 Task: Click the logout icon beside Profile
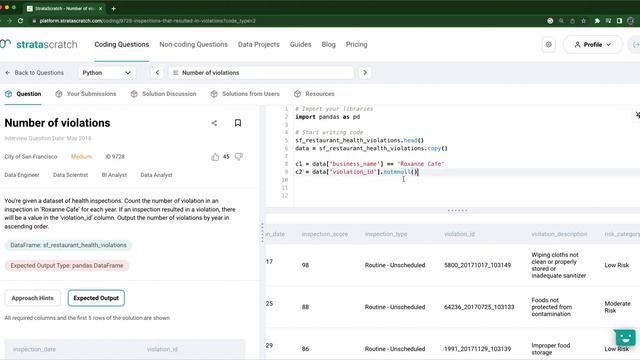[x=635, y=44]
